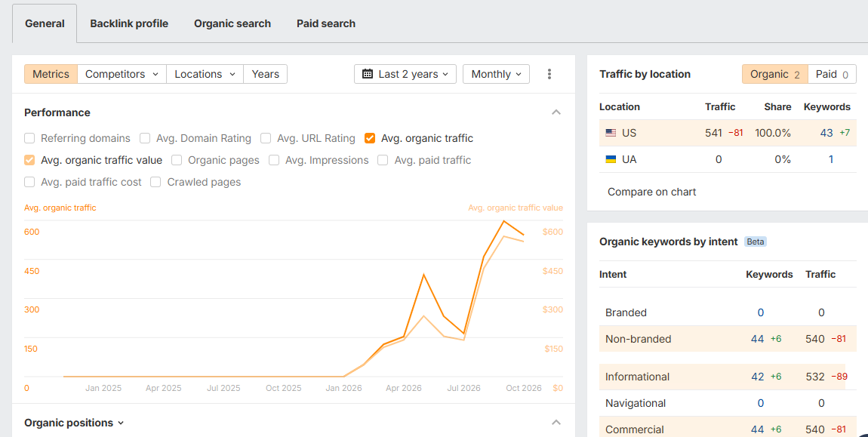Image resolution: width=868 pixels, height=437 pixels.
Task: Collapse the Performance section
Action: point(556,112)
